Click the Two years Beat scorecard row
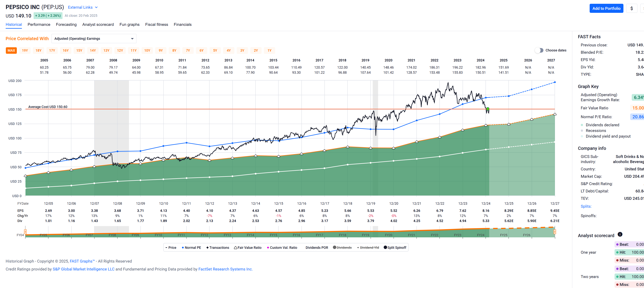 629,269
